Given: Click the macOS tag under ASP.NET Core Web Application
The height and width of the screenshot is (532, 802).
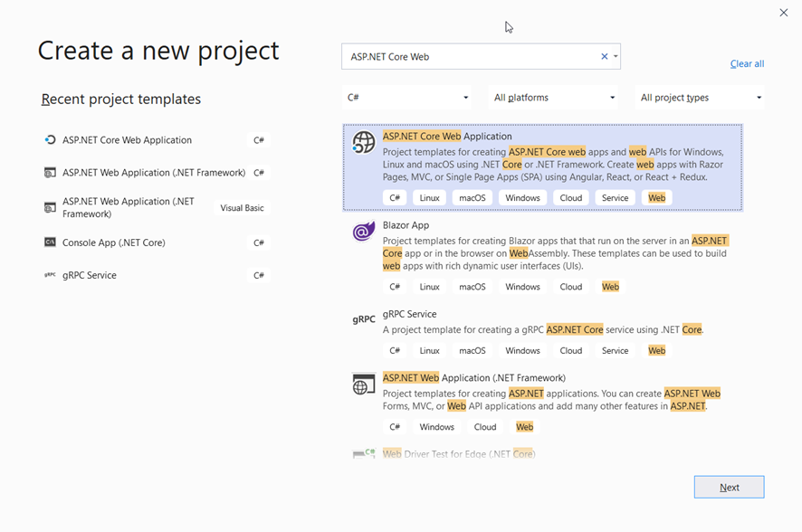Looking at the screenshot, I should click(x=473, y=198).
